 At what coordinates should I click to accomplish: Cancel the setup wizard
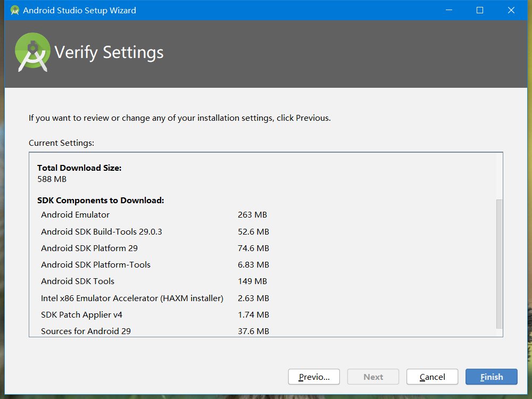click(x=432, y=376)
